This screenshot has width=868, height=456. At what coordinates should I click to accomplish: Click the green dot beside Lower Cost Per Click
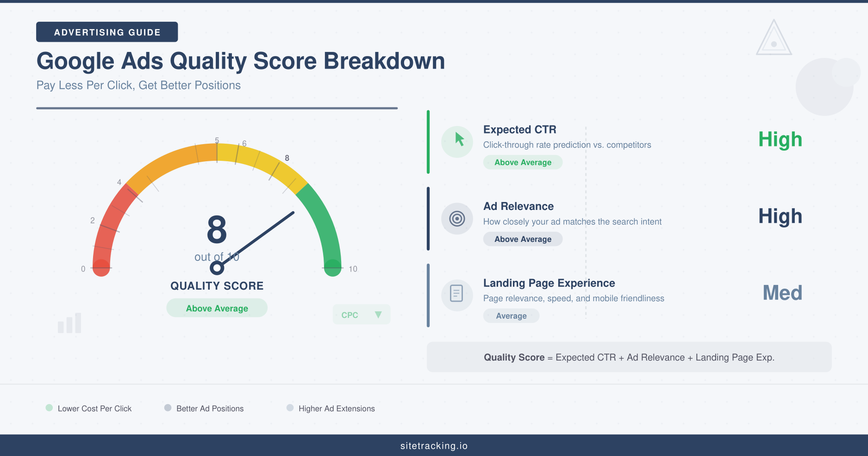tap(49, 408)
